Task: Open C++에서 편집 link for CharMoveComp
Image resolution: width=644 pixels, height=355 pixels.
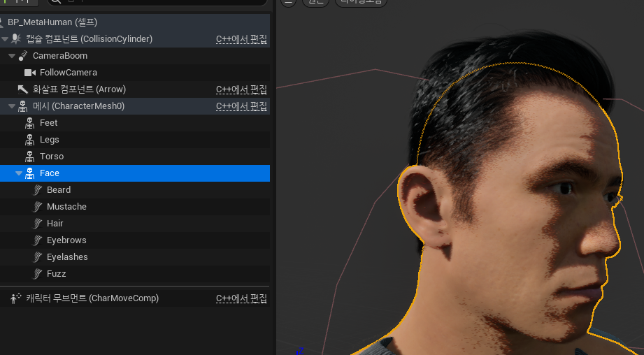Action: click(241, 298)
